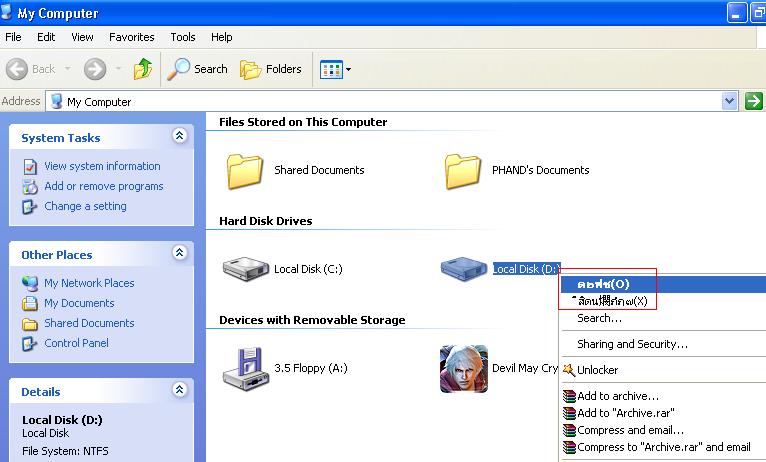Click the My Computer title bar icon

coord(6,12)
